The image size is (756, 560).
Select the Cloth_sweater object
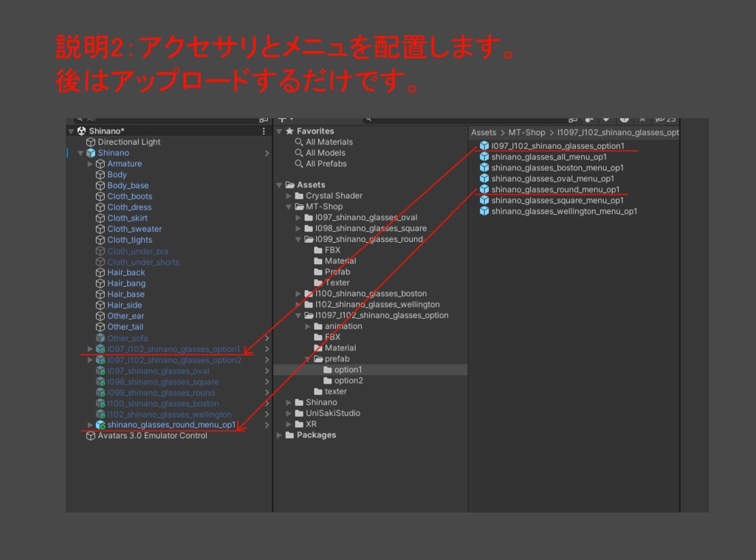pyautogui.click(x=134, y=229)
